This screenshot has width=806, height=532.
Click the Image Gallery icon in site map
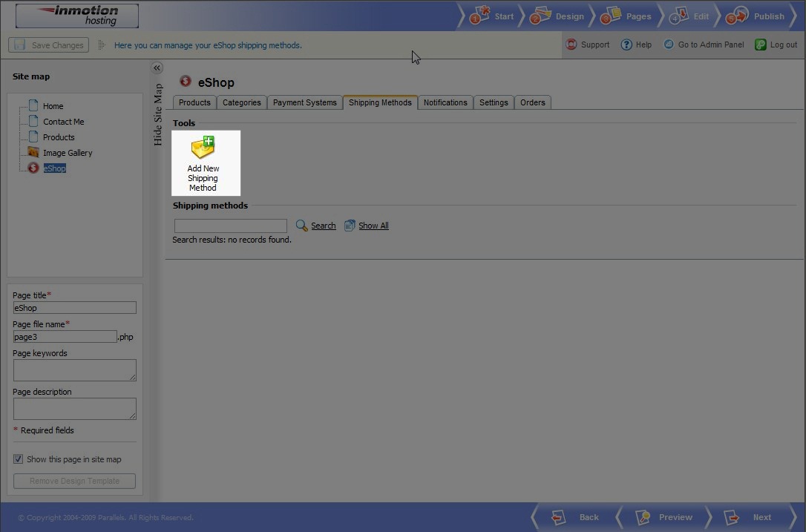coord(33,152)
